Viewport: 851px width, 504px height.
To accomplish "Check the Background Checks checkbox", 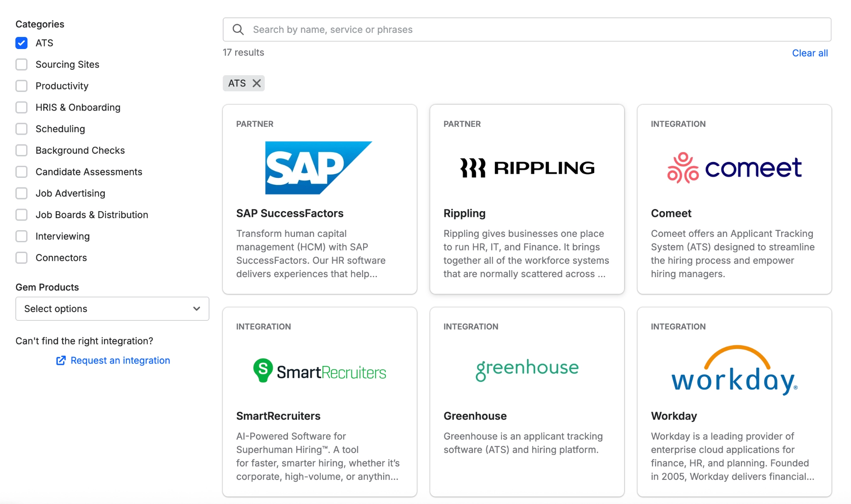I will pos(22,150).
